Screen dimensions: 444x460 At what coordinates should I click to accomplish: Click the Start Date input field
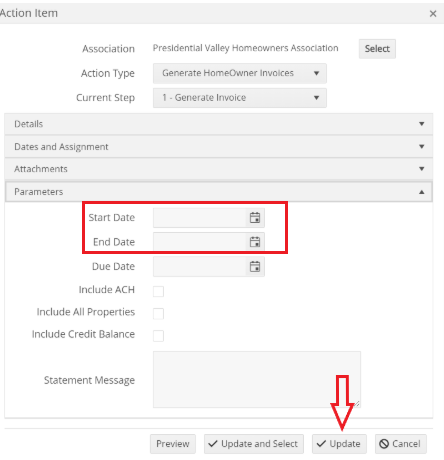(x=199, y=218)
